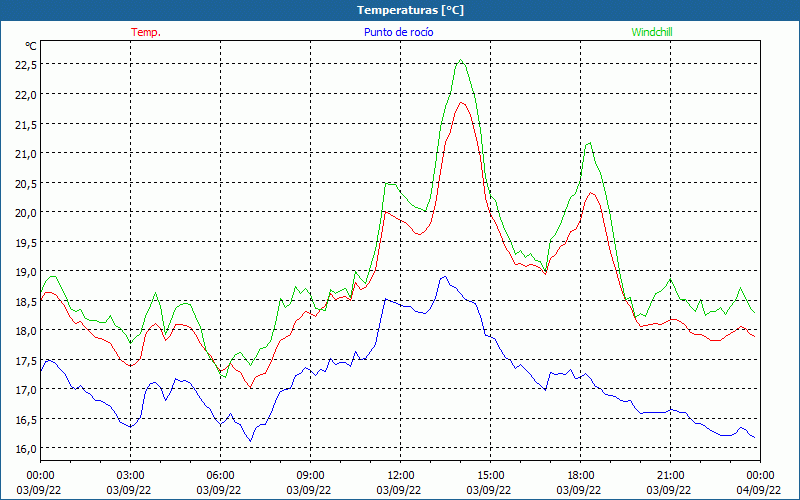Click the '16,0' y-axis value
Image resolution: width=800 pixels, height=500 pixels.
26,448
